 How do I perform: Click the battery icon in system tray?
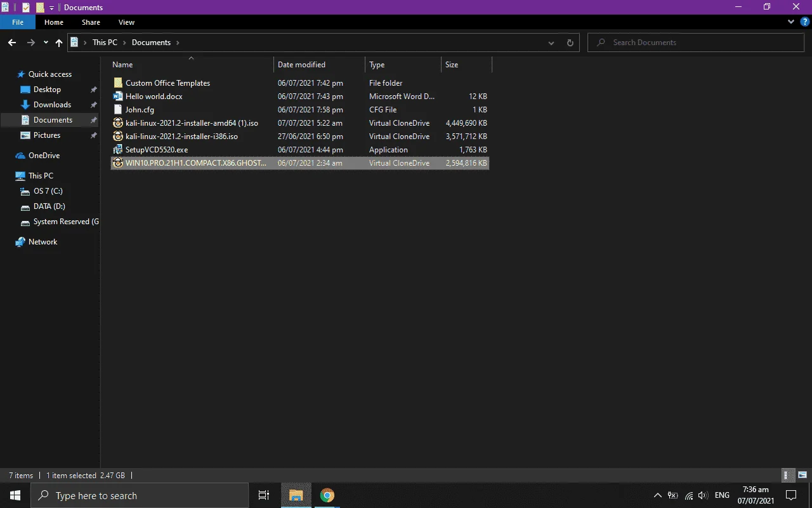pyautogui.click(x=673, y=495)
